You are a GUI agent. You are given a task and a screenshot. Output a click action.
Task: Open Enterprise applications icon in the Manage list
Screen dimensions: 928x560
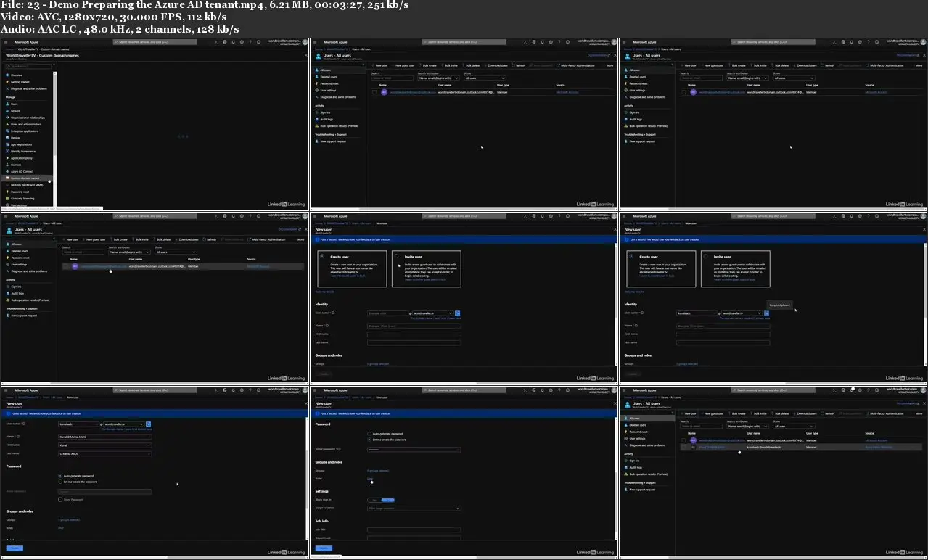click(x=7, y=131)
